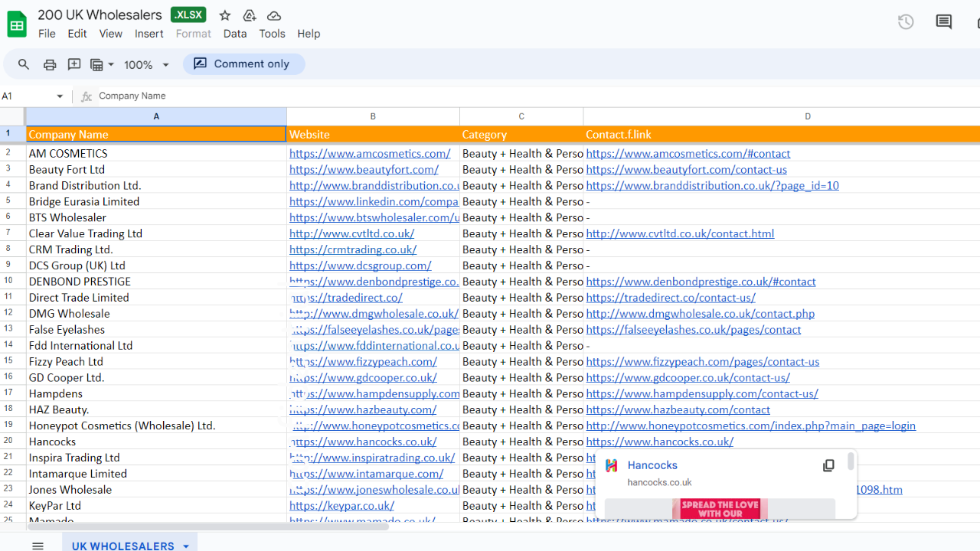Click the .XLSX file format badge

click(x=188, y=15)
